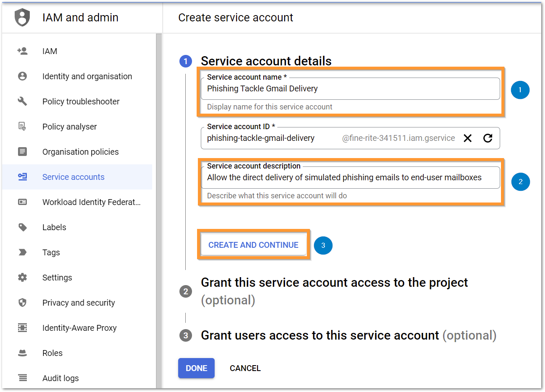Click the Audit logs lines icon
545x392 pixels.
click(22, 378)
